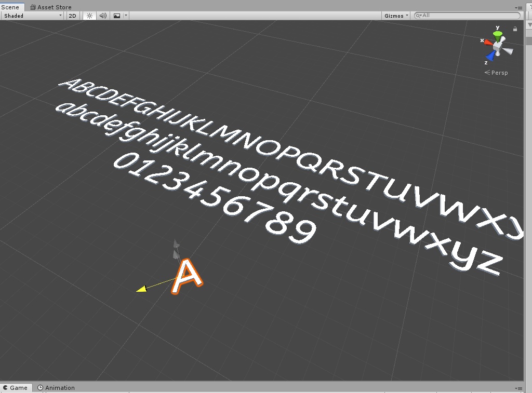The image size is (532, 393).
Task: Toggle scene gizmo rotation lock
Action: coord(515,29)
